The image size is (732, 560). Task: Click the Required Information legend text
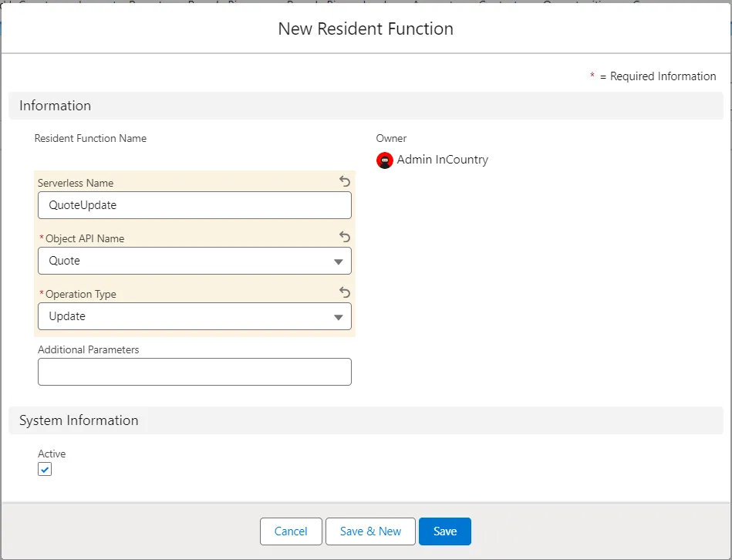(663, 76)
